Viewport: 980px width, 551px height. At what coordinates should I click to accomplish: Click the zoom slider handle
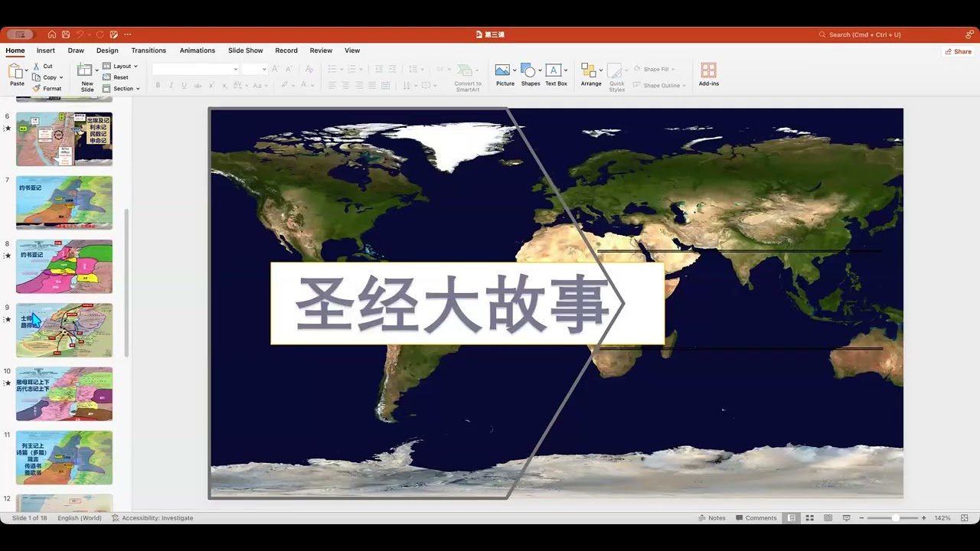point(895,518)
